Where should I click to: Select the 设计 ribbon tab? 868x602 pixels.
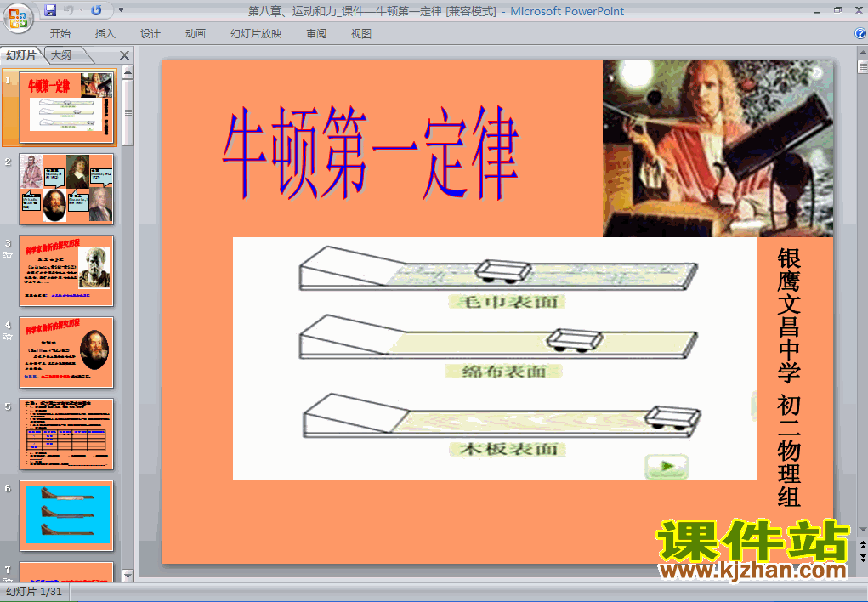[150, 34]
